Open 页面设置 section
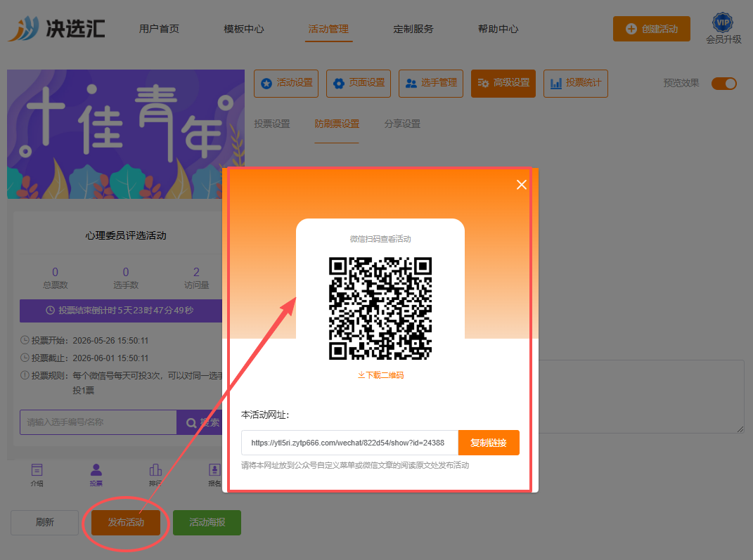 tap(359, 84)
